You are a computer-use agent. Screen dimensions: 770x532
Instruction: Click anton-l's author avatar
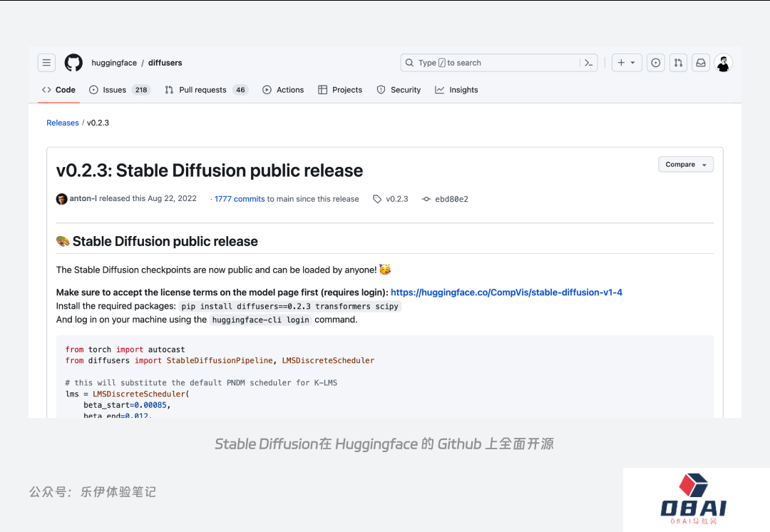61,199
